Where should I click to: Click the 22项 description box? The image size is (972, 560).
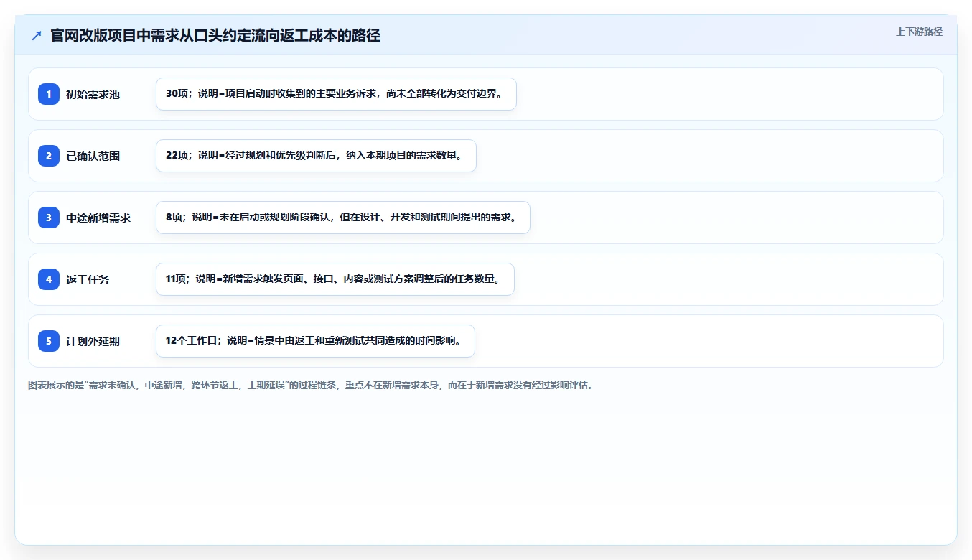[316, 156]
